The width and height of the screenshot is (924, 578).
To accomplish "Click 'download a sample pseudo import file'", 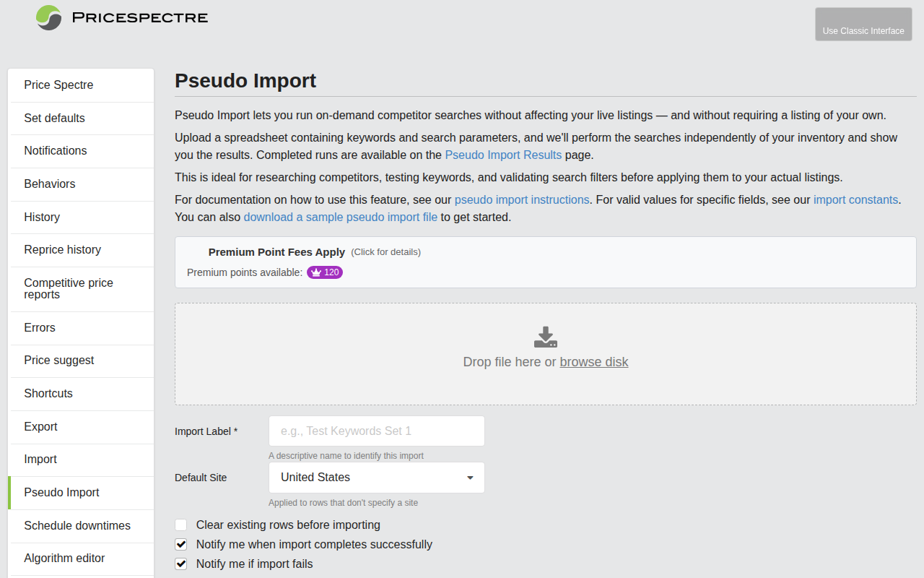I will (341, 217).
